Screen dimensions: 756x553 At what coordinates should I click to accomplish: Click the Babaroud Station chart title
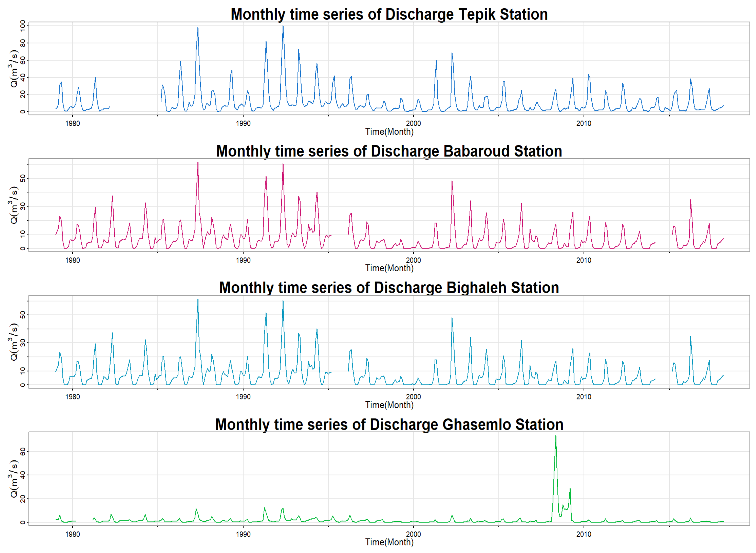coord(389,151)
